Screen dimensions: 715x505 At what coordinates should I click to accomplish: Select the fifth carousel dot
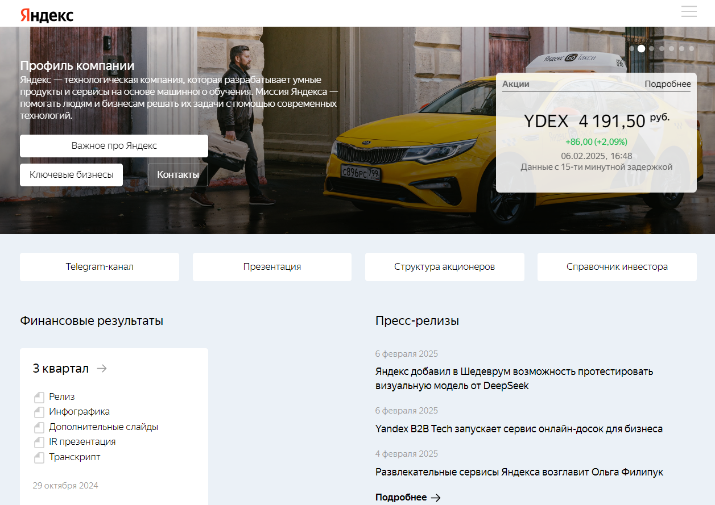(672, 48)
